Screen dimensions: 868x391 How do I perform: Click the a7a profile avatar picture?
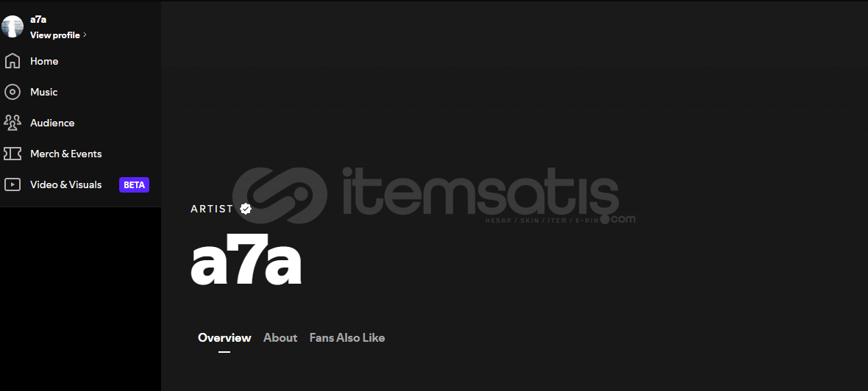click(13, 26)
